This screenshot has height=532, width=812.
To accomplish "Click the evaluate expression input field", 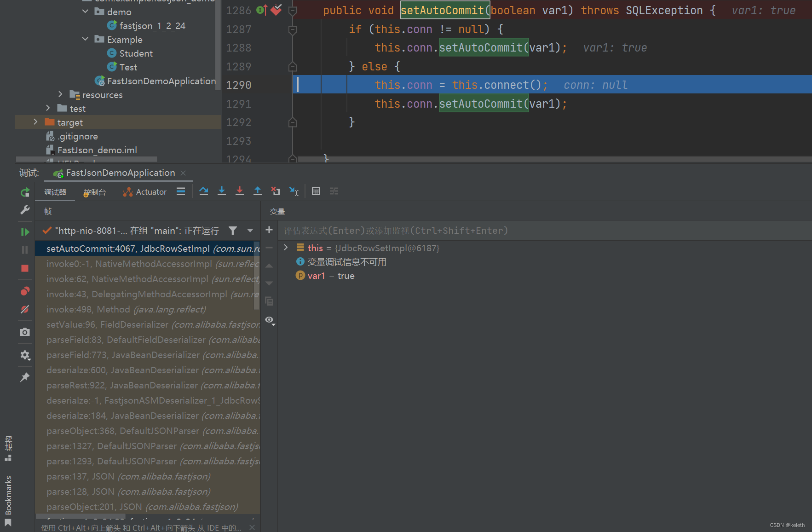I will (545, 231).
